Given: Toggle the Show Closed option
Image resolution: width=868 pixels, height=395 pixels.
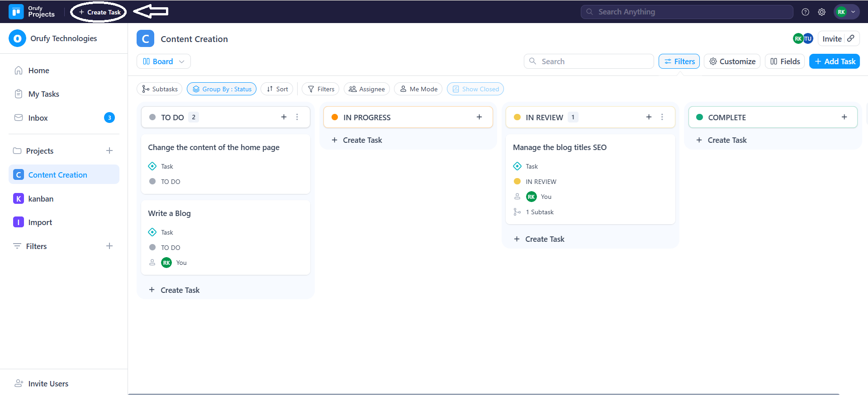Looking at the screenshot, I should pyautogui.click(x=475, y=89).
